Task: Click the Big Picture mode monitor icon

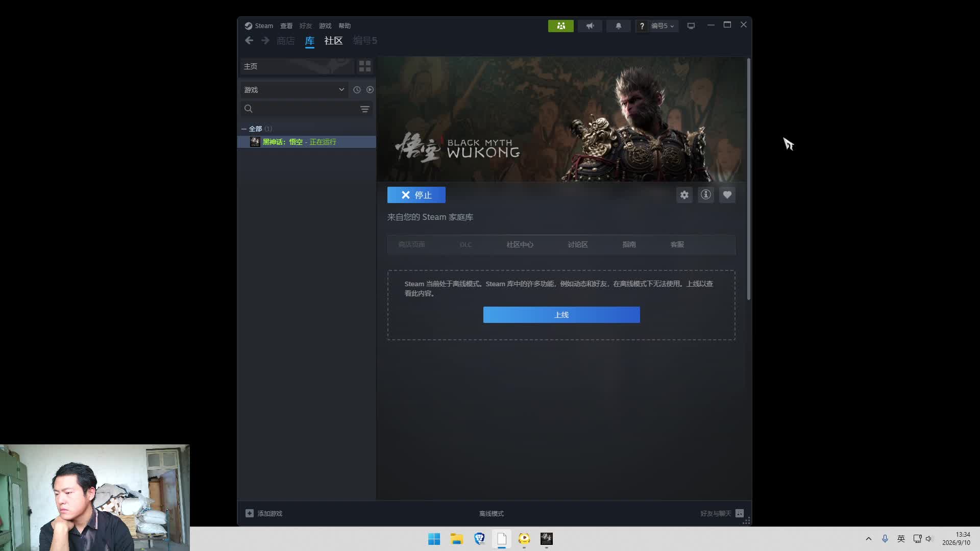Action: pyautogui.click(x=691, y=26)
